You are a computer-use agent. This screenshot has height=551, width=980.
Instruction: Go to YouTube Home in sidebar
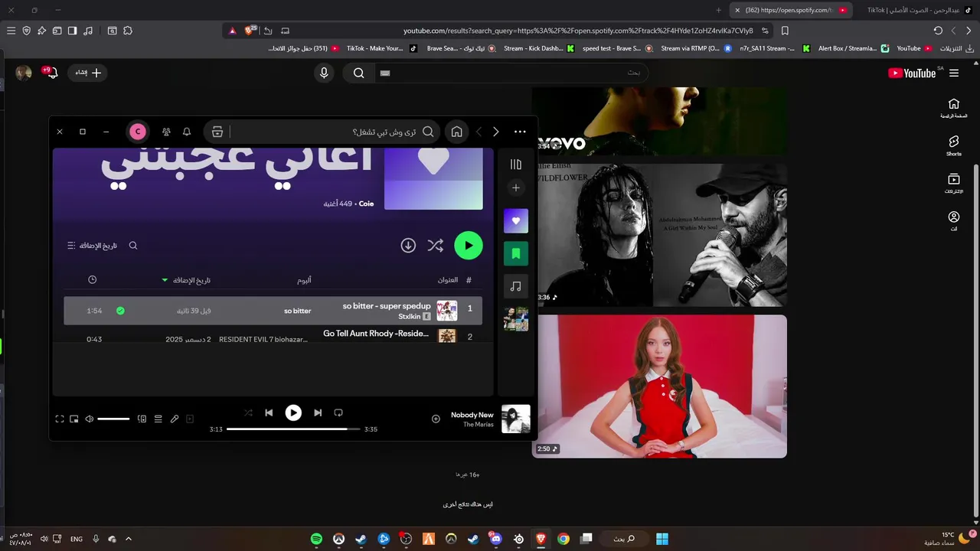tap(954, 108)
